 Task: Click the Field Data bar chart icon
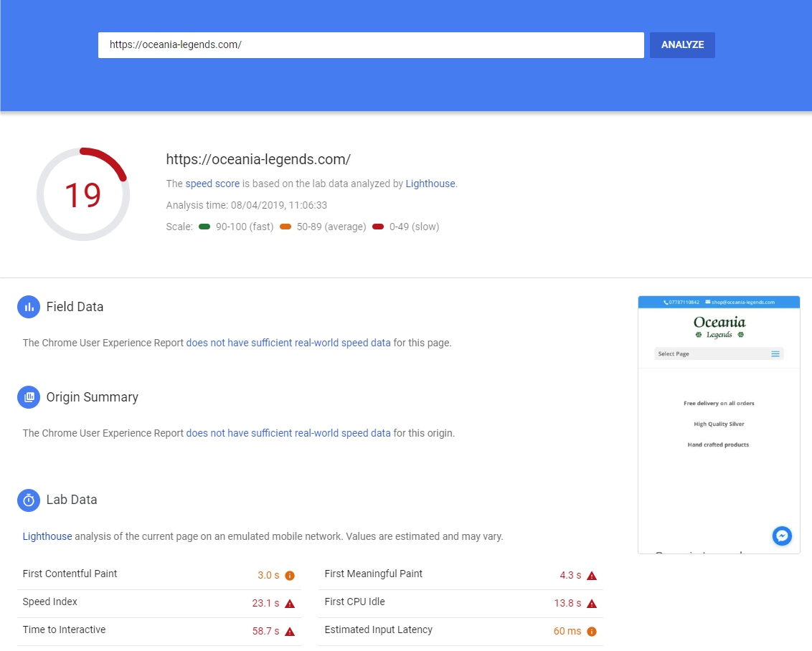tap(29, 307)
